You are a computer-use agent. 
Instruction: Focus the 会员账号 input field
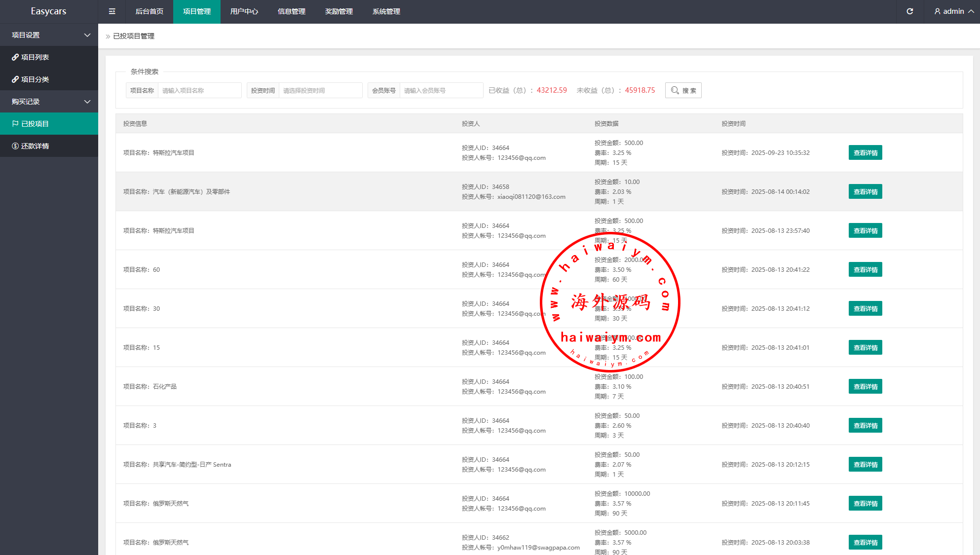click(441, 90)
